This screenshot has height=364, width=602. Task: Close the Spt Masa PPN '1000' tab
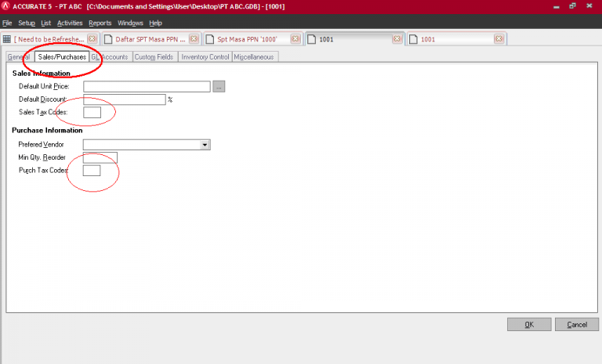[x=296, y=38]
